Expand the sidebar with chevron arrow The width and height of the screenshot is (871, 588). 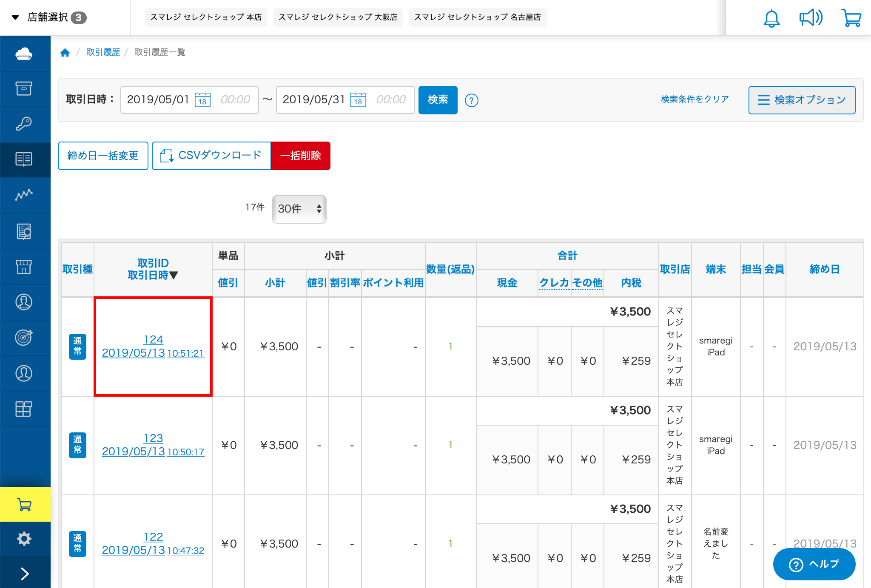pyautogui.click(x=24, y=574)
